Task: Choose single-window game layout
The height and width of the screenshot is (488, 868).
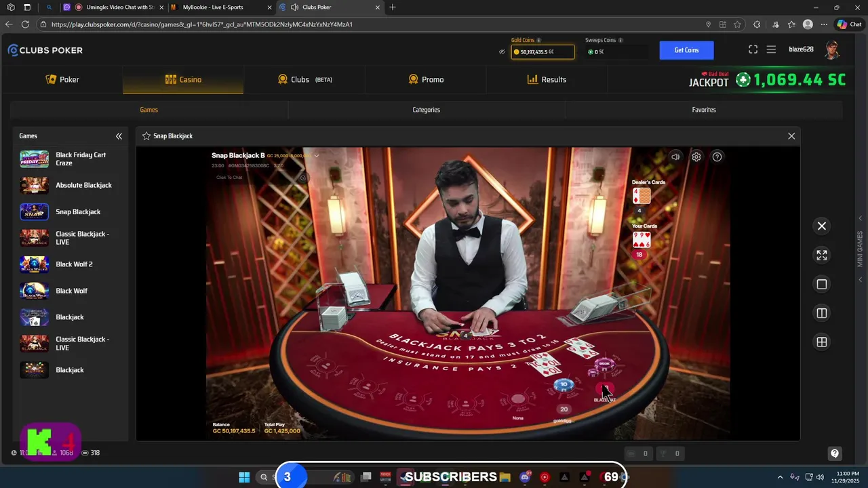Action: 822,285
